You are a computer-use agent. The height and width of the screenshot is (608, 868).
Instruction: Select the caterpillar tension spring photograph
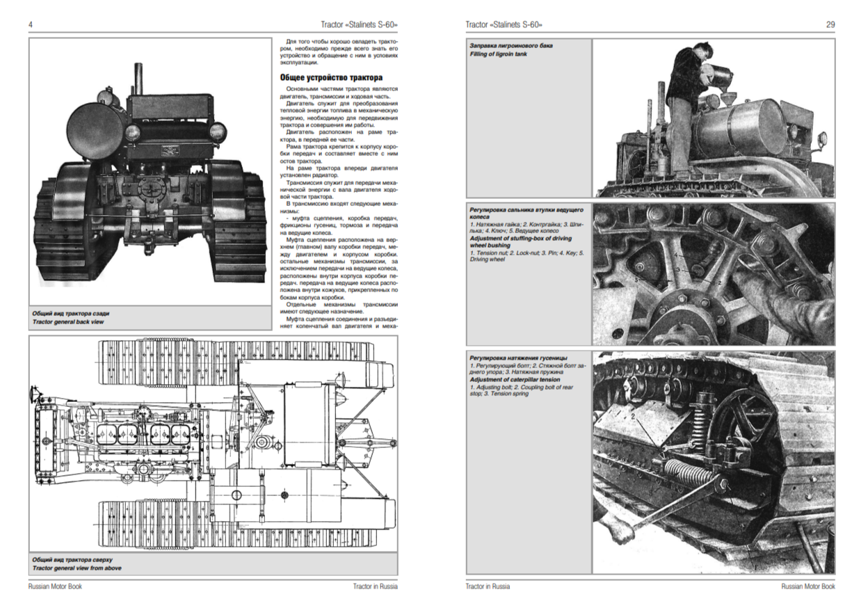pyautogui.click(x=714, y=463)
